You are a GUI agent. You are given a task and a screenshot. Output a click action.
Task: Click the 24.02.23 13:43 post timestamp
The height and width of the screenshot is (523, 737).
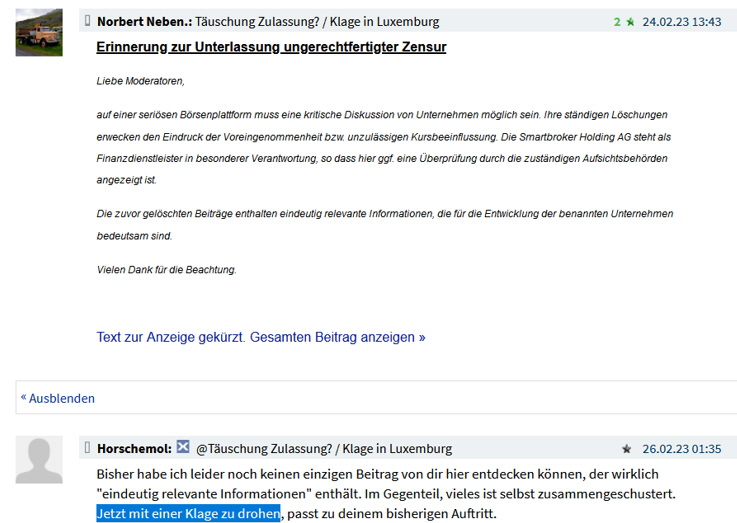coord(681,21)
